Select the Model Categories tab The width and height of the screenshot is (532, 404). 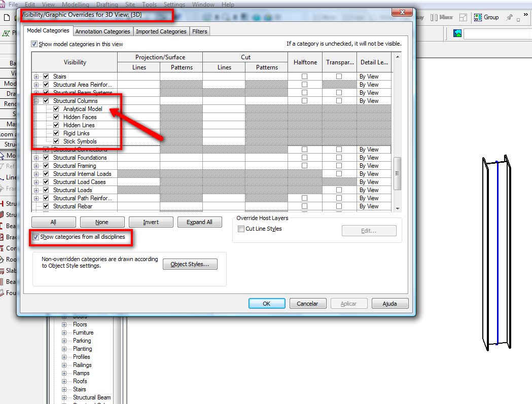tap(48, 30)
